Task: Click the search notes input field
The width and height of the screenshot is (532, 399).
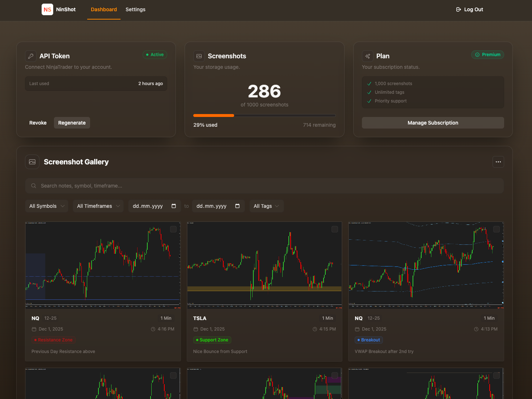Action: click(x=264, y=185)
